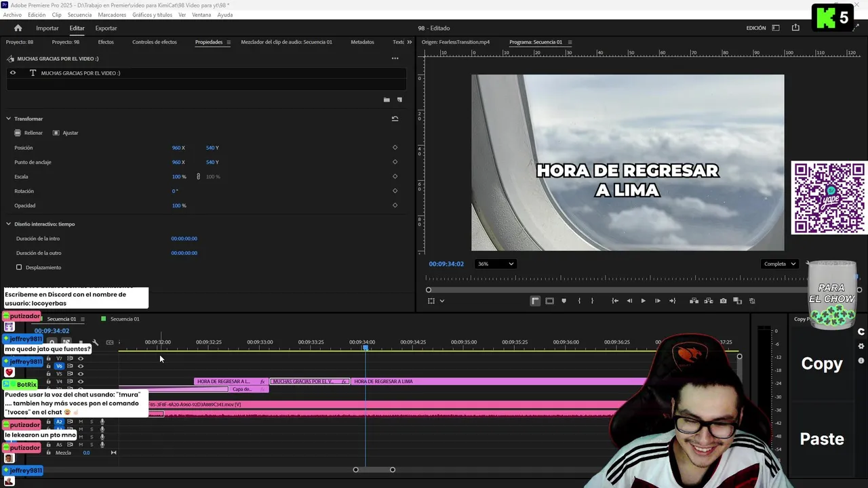Toggle safe margins button in Program monitor
Image resolution: width=868 pixels, height=488 pixels.
tap(549, 301)
